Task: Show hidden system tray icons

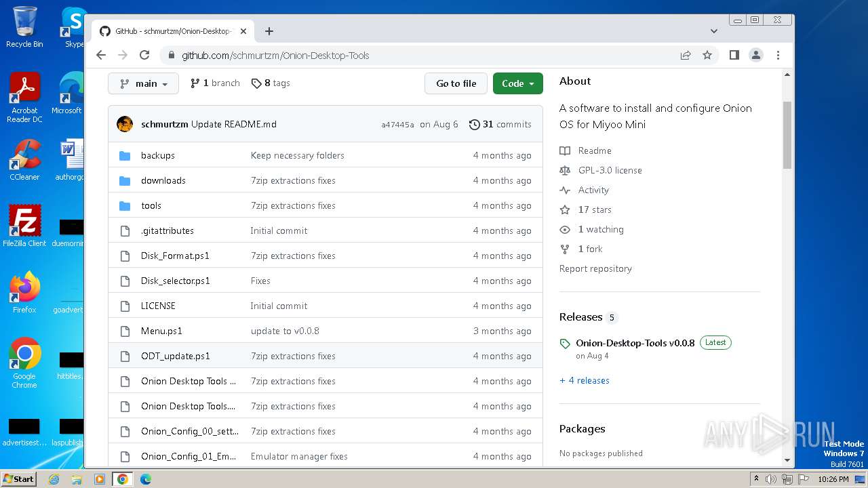Action: [x=756, y=479]
